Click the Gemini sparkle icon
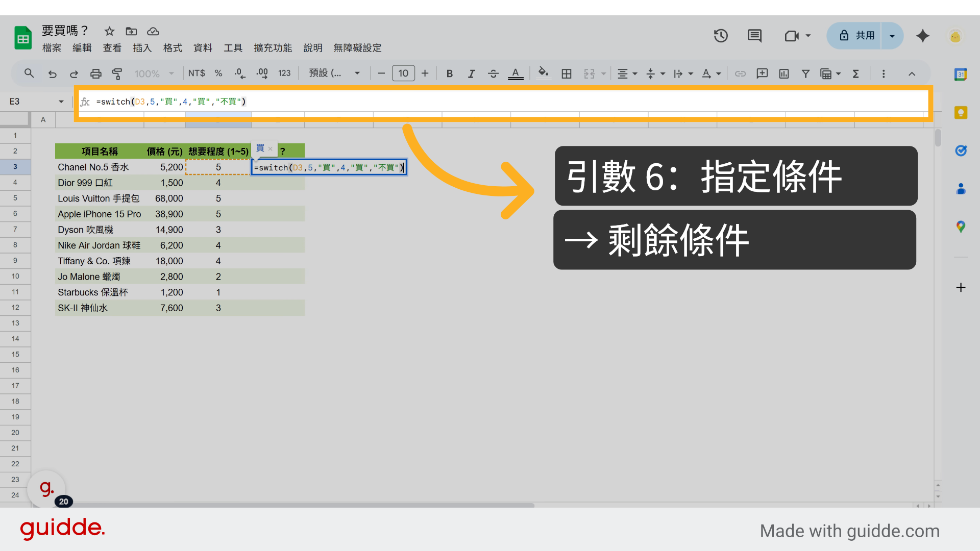 tap(922, 36)
